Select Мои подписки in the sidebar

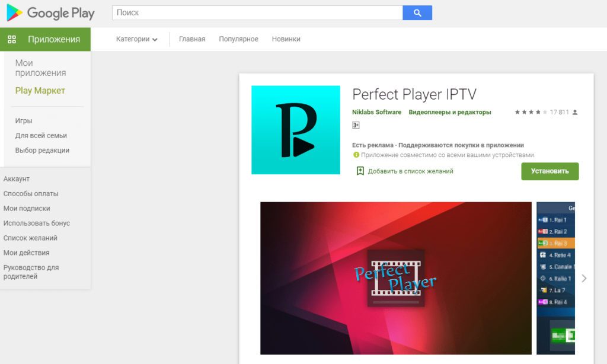pos(27,208)
